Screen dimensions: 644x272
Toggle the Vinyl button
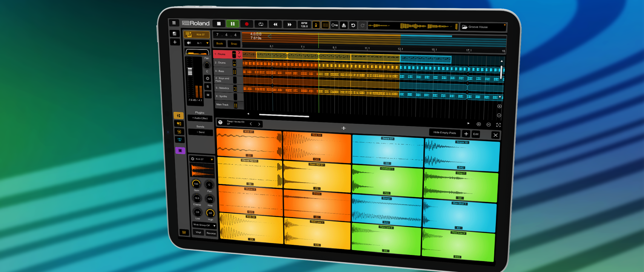pos(198,232)
